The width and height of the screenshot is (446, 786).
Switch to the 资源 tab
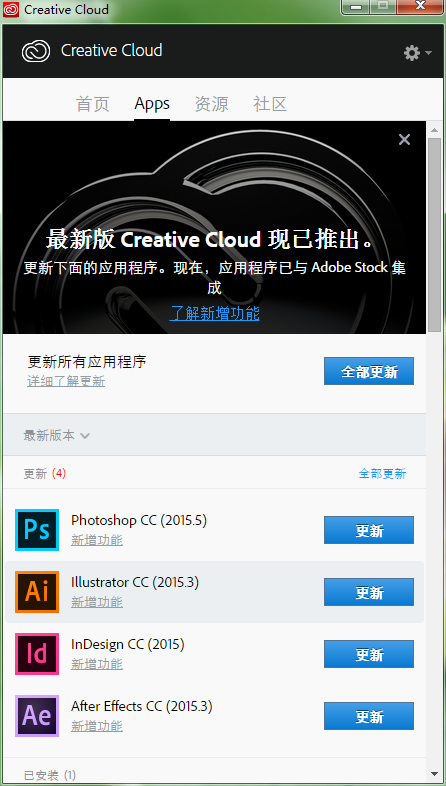211,104
